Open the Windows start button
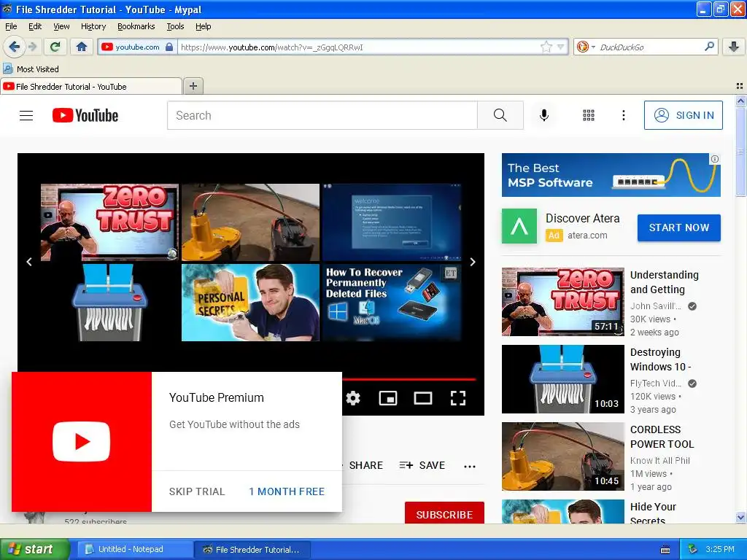This screenshot has height=560, width=747. pyautogui.click(x=34, y=549)
